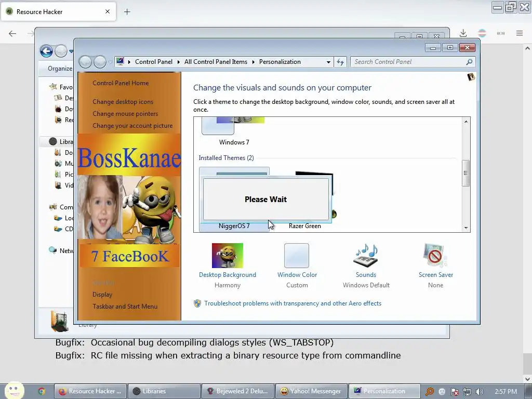The image size is (532, 399).
Task: Click the theme list scroll up arrow
Action: 466,122
